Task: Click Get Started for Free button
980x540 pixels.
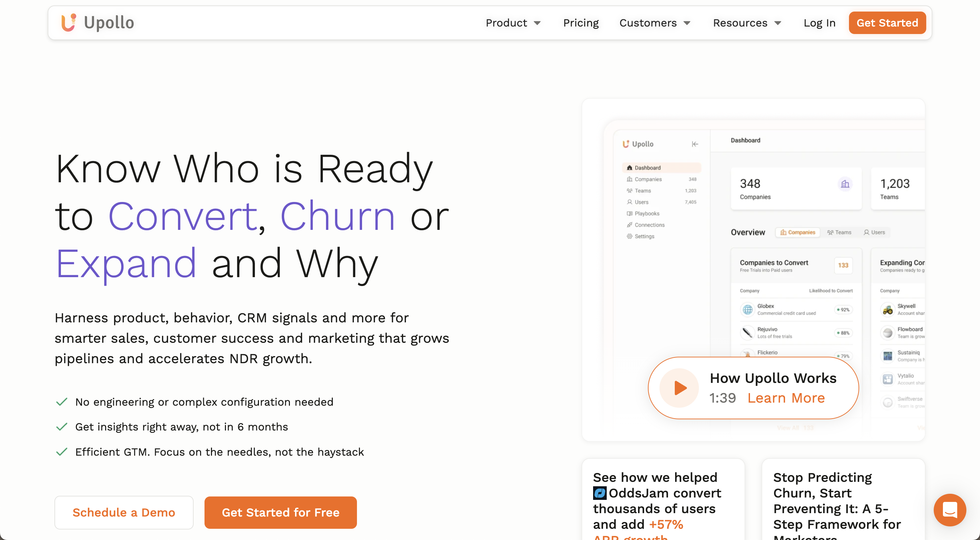Action: pos(280,512)
